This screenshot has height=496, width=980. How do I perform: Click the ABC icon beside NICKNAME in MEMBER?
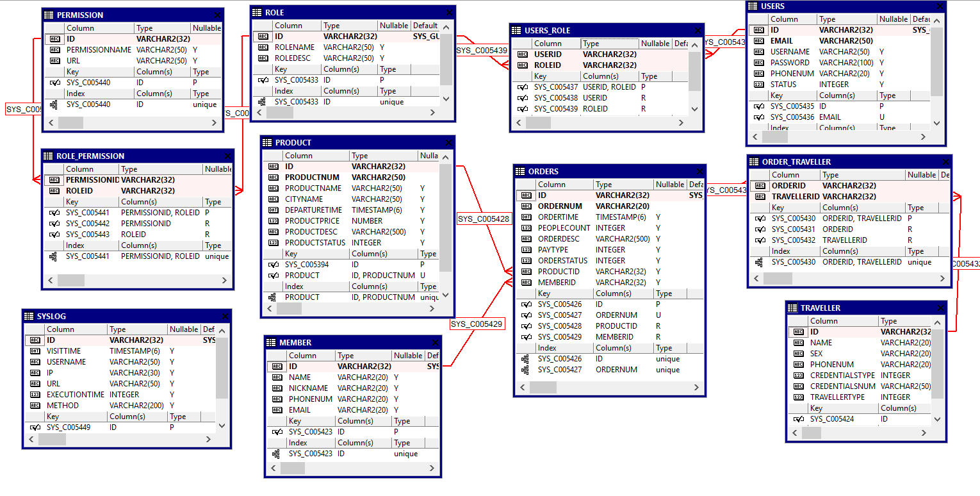point(277,388)
